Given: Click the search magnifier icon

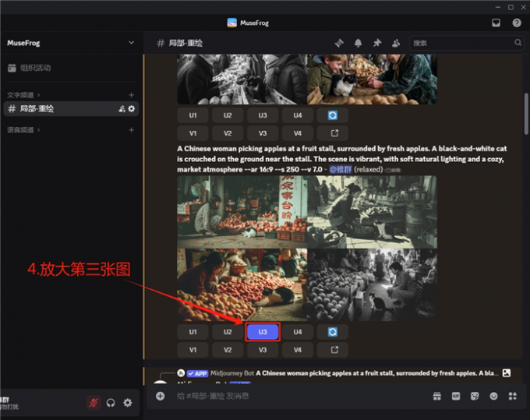Looking at the screenshot, I should tap(518, 43).
